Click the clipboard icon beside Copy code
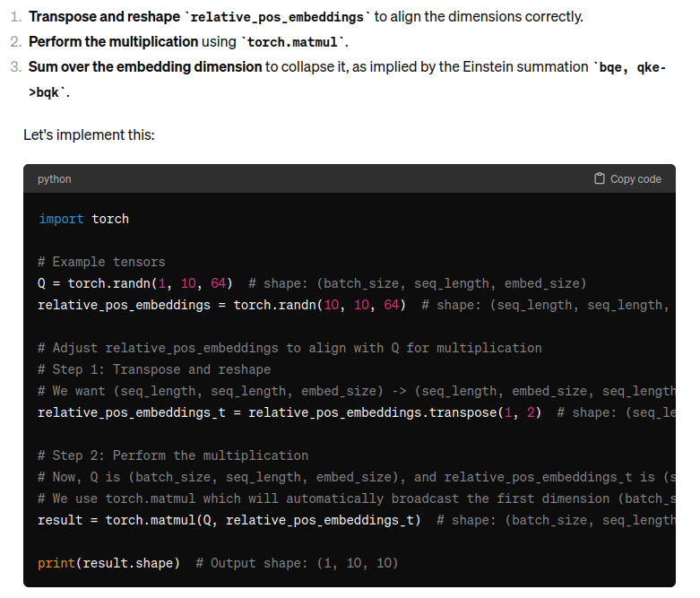 599,178
